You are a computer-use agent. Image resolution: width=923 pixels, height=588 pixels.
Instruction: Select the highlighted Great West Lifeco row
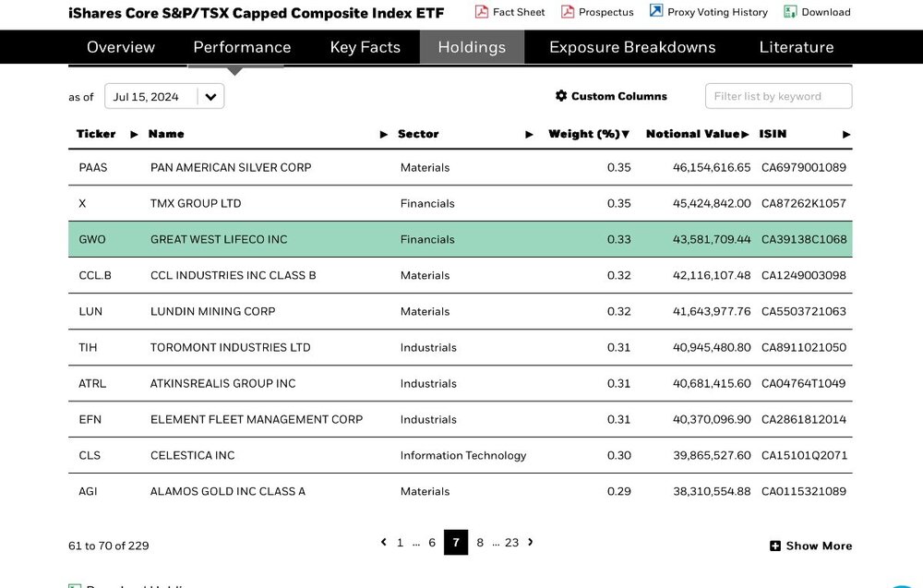coord(461,239)
